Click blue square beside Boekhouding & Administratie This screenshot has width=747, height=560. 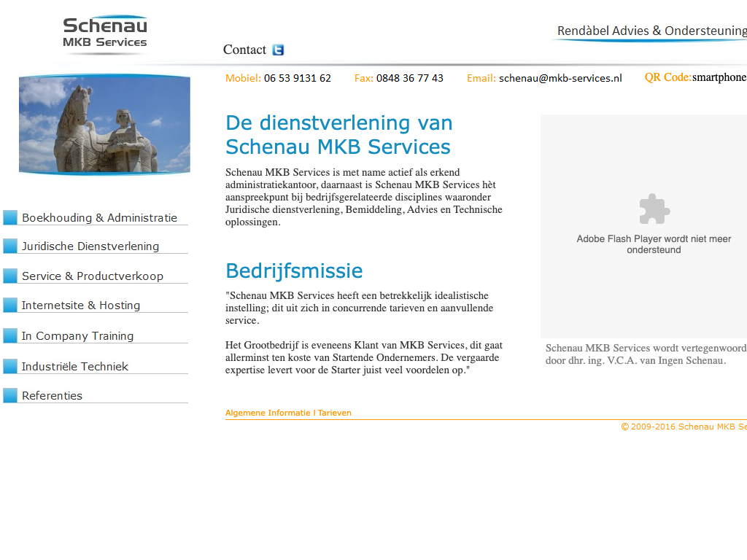10,217
